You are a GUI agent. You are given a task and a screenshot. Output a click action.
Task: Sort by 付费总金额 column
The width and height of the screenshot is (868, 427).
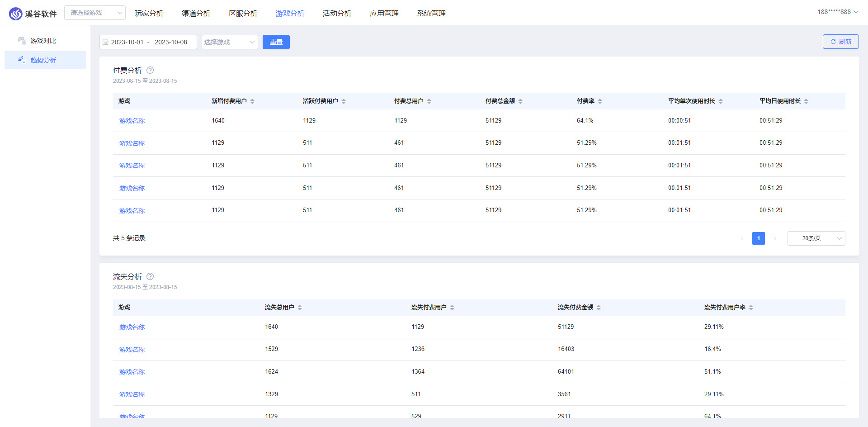(520, 101)
